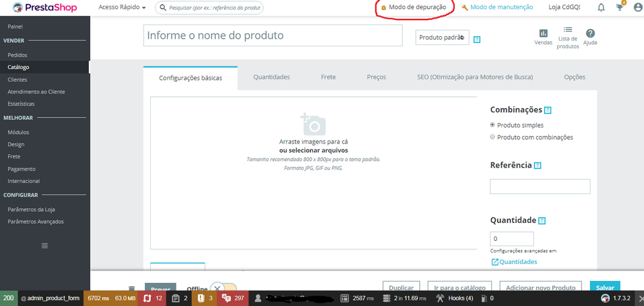The width and height of the screenshot is (644, 306).
Task: Click the debug mode bug icon
Action: 384,7
